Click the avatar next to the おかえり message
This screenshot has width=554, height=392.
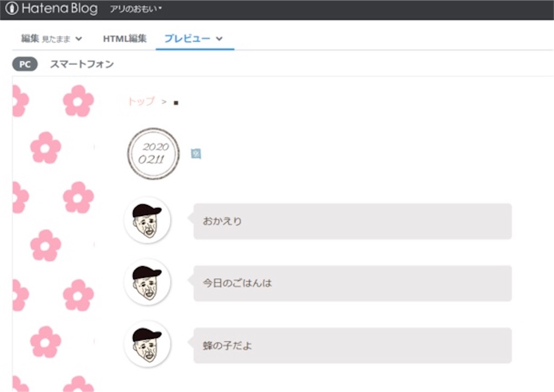pos(147,221)
